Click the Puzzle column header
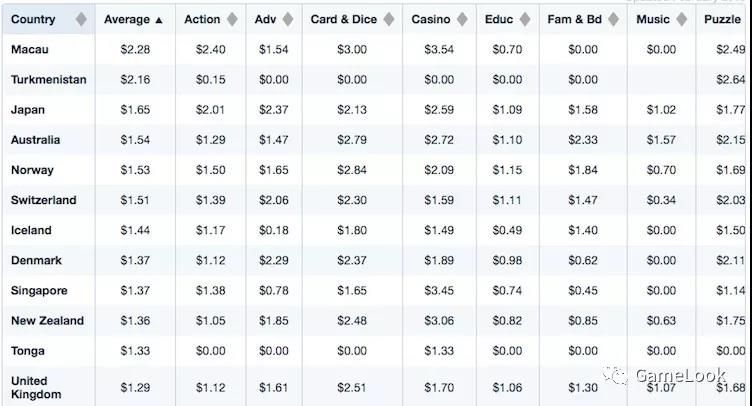 coord(722,19)
